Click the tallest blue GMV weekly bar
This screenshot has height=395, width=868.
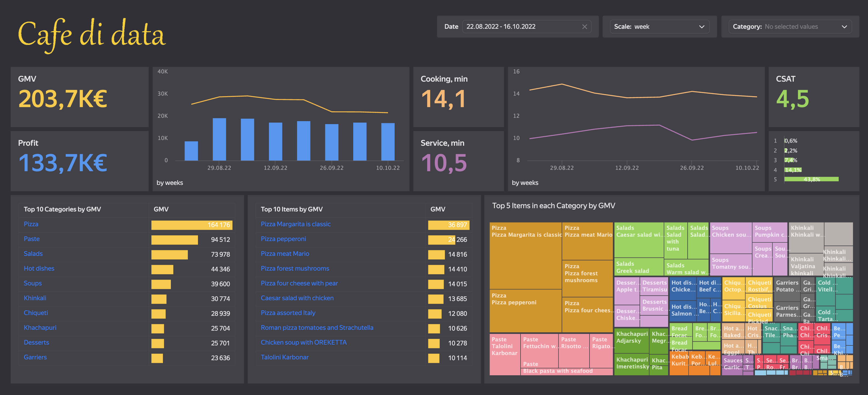pyautogui.click(x=219, y=139)
